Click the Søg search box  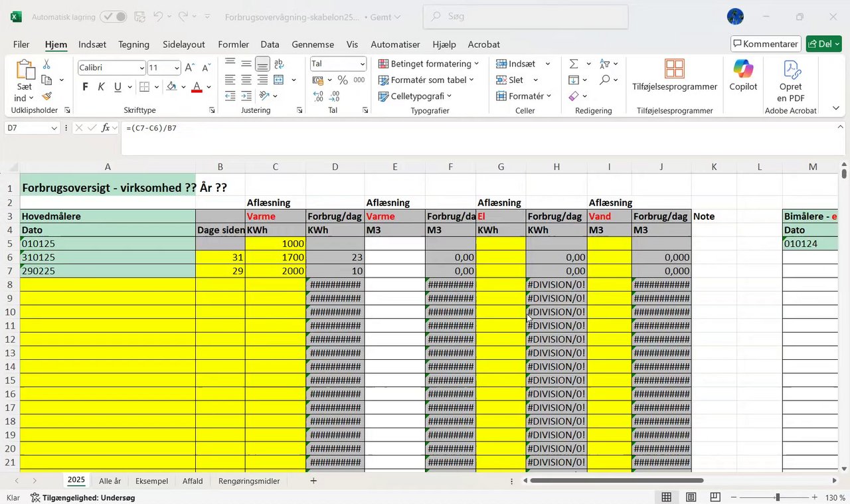(525, 17)
